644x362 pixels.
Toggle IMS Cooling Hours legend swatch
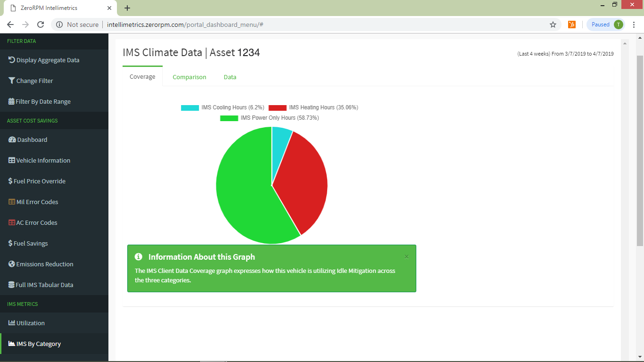(x=190, y=107)
